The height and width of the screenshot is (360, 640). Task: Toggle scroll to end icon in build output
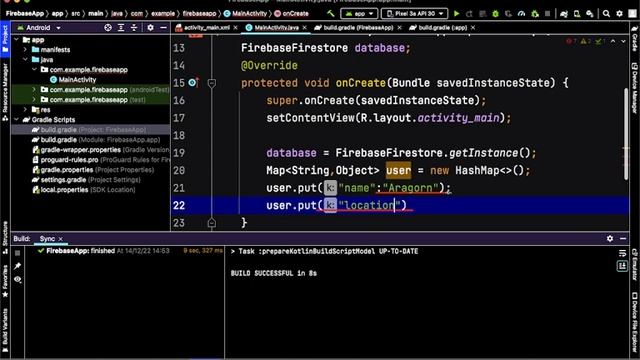622,266
